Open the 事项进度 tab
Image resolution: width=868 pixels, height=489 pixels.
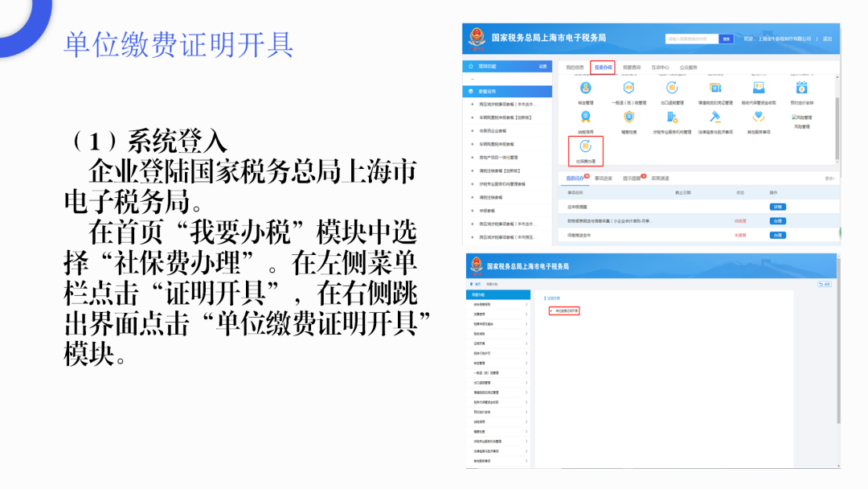(x=604, y=179)
